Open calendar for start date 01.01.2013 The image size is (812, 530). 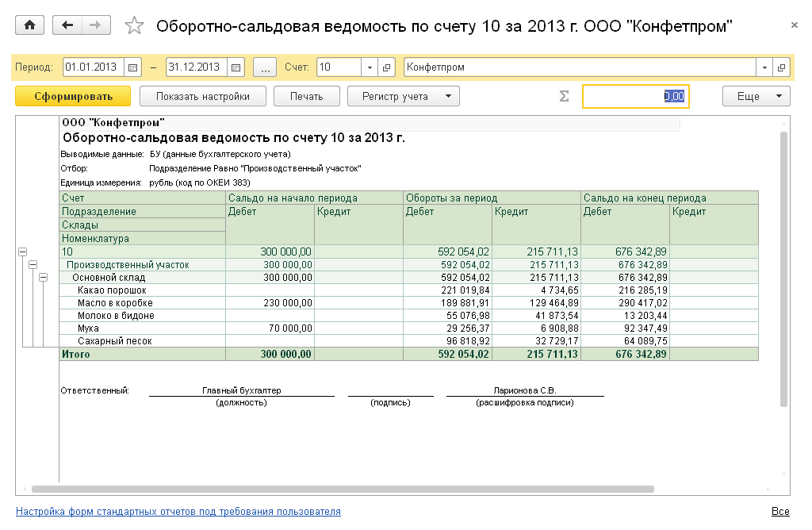[132, 67]
